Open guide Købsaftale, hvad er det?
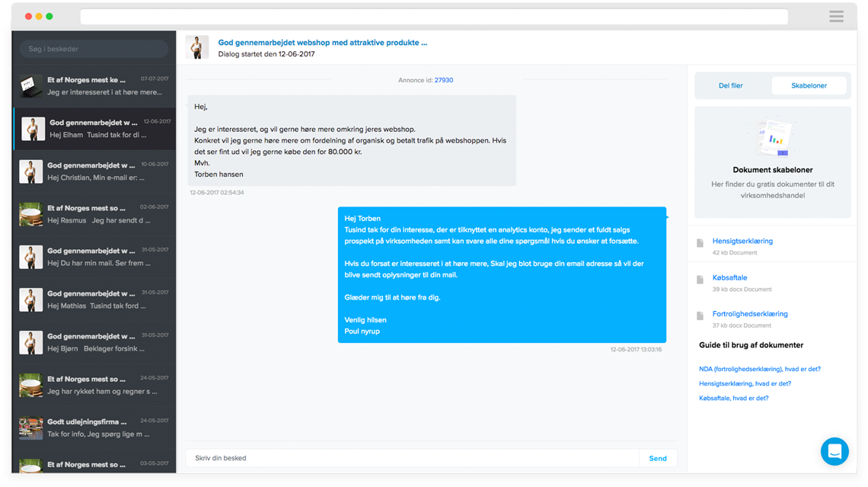Image resolution: width=868 pixels, height=487 pixels. pos(733,398)
